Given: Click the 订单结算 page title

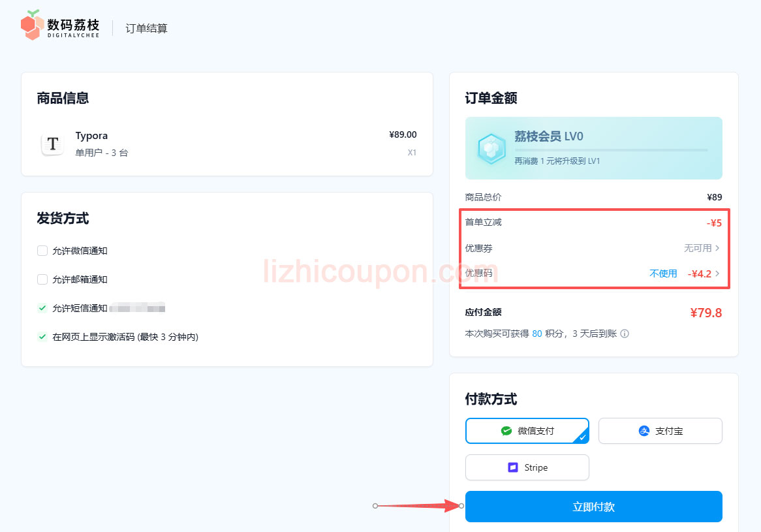Looking at the screenshot, I should pos(146,29).
